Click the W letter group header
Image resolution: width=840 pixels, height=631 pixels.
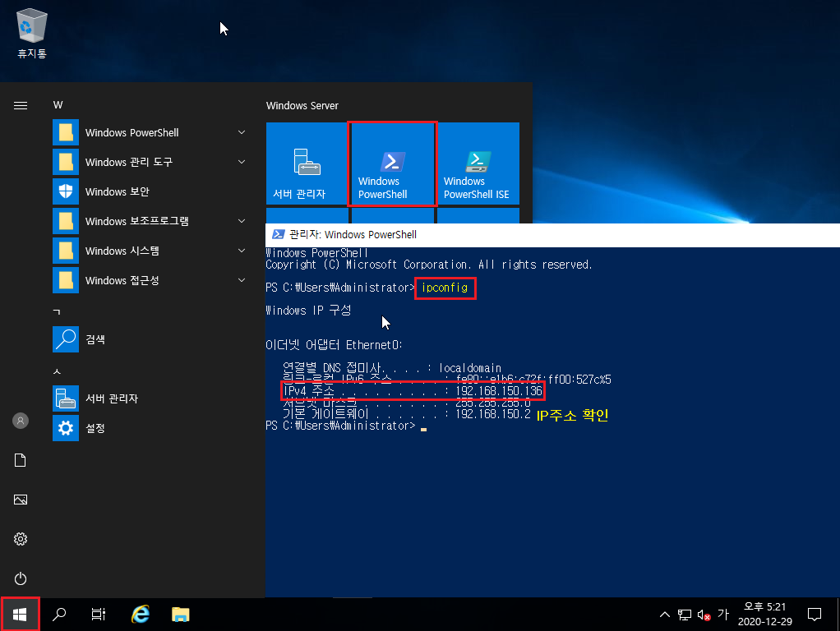click(x=58, y=105)
